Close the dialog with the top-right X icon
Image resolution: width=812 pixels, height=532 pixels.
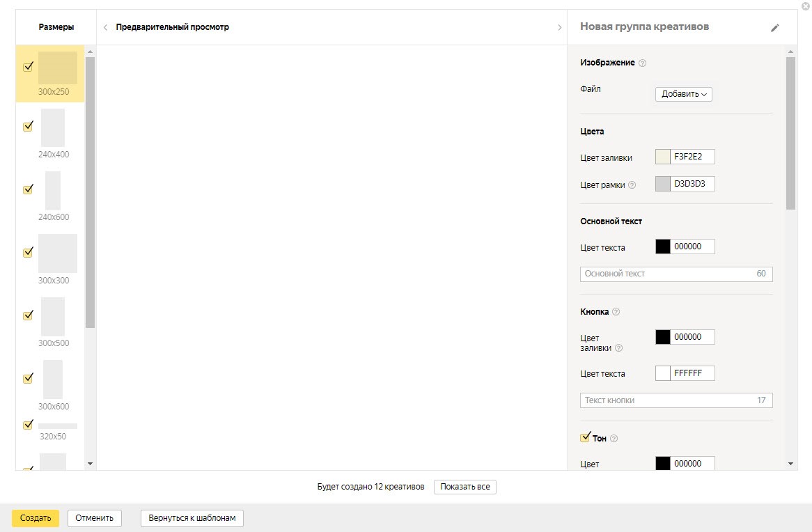(806, 6)
